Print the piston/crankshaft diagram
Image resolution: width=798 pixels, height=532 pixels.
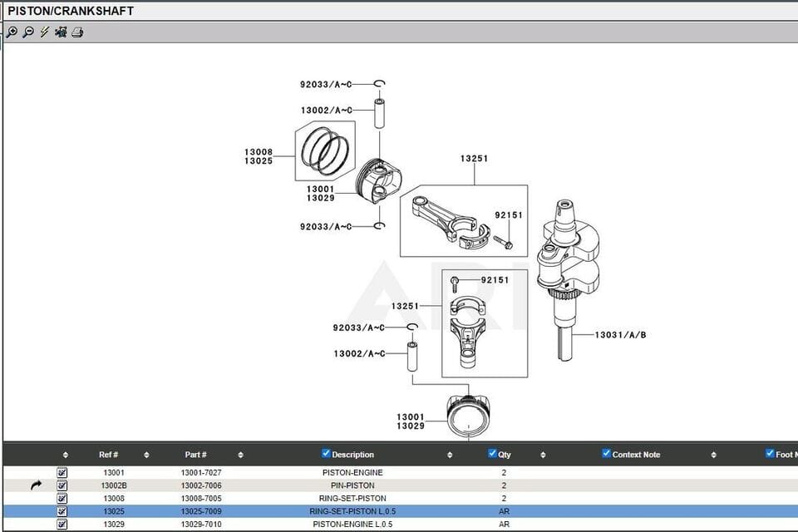[x=77, y=32]
